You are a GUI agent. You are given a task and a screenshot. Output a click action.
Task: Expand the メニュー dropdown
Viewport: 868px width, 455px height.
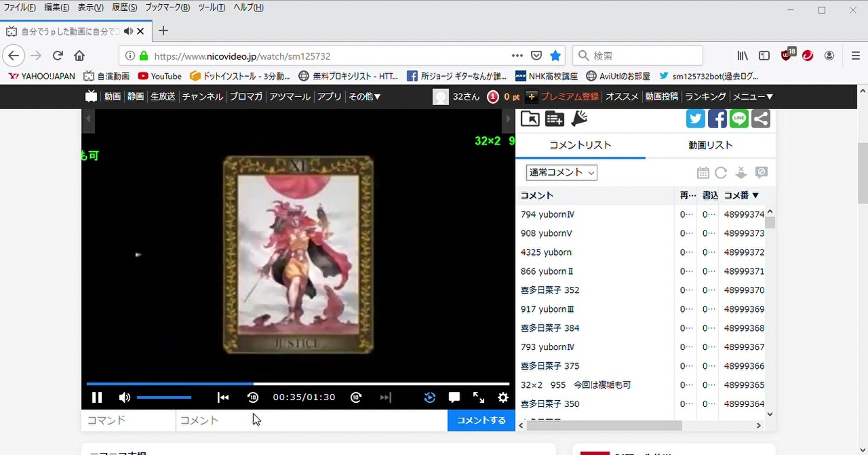[x=753, y=96]
